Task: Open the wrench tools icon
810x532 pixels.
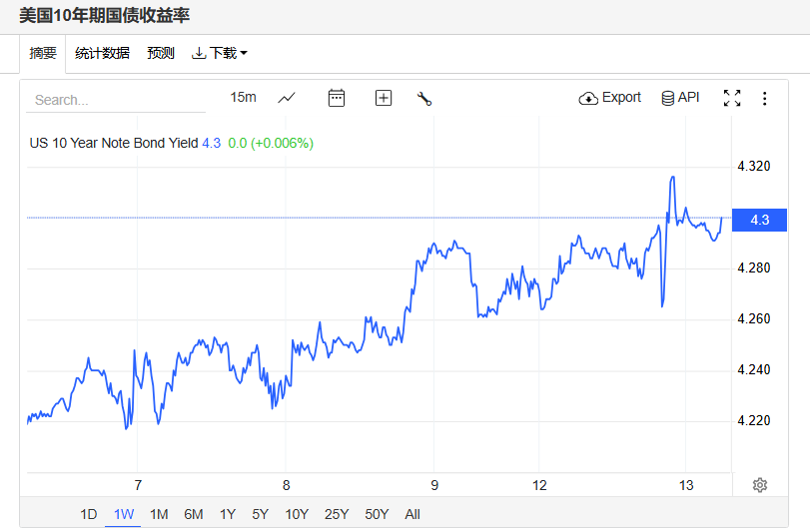Action: click(x=424, y=98)
